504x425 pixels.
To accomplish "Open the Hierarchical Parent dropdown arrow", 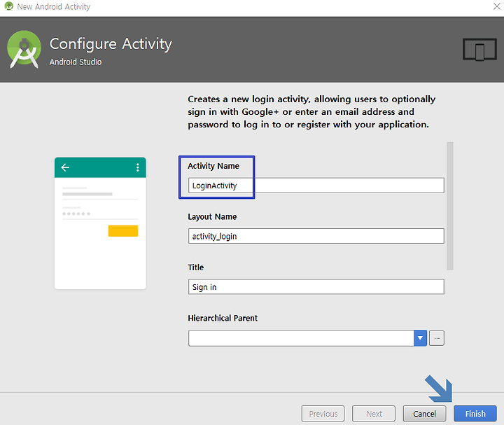I will (420, 338).
